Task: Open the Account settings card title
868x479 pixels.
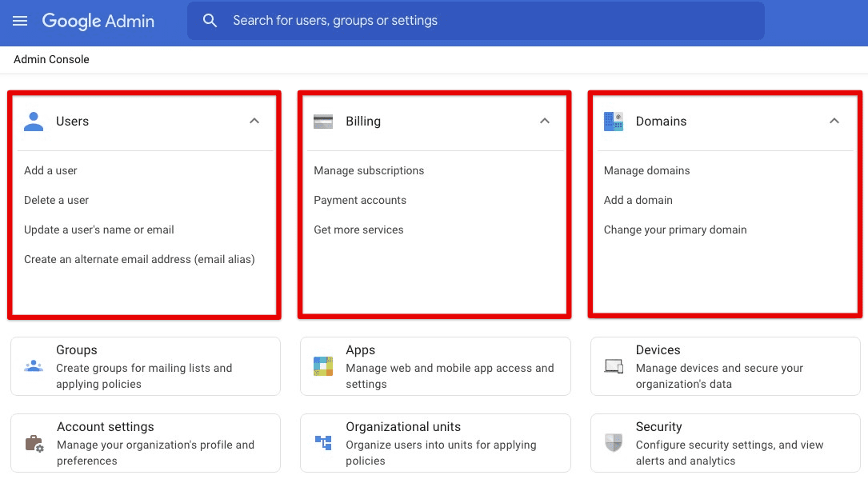Action: tap(105, 427)
